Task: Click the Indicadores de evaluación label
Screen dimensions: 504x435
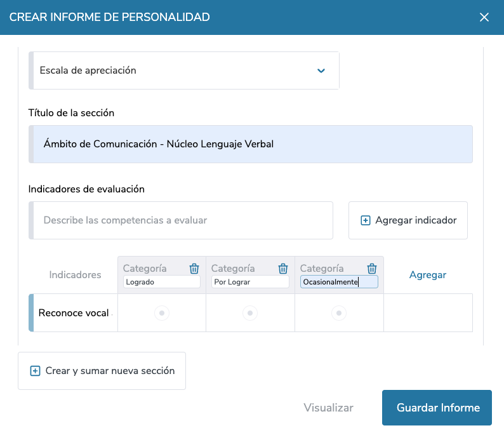Action: coord(86,189)
